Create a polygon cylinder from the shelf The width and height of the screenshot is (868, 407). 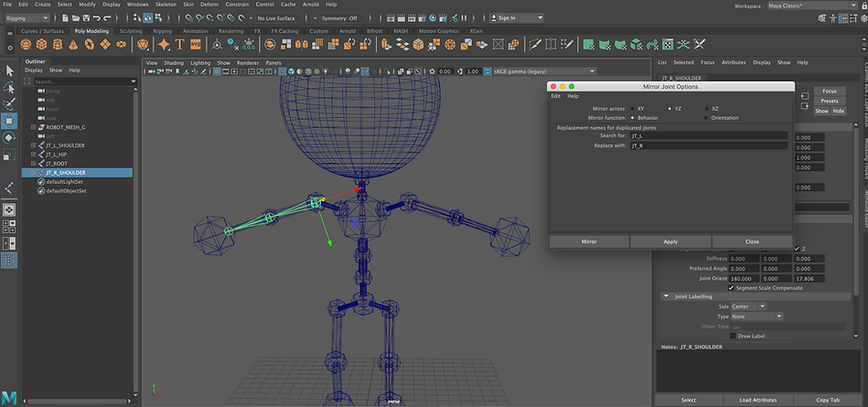[58, 44]
